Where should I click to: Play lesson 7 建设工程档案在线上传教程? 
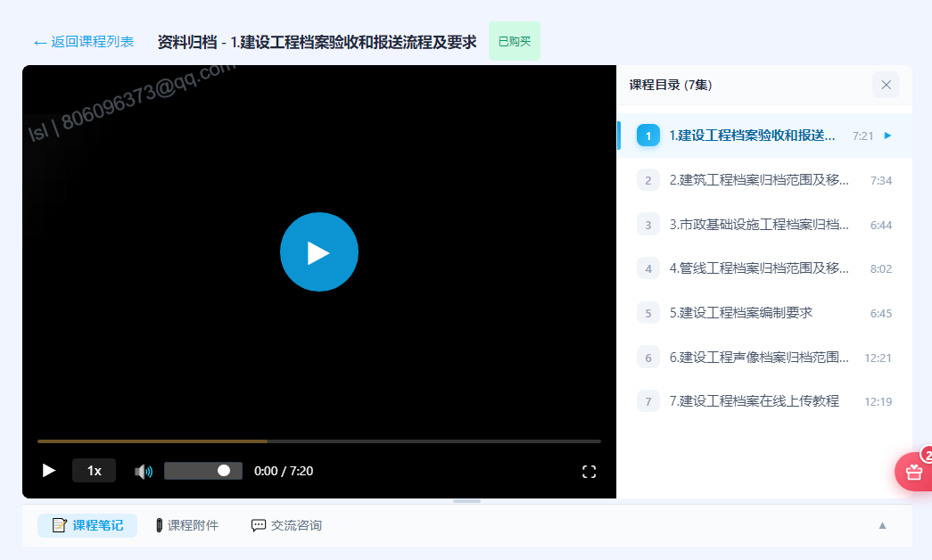[764, 401]
